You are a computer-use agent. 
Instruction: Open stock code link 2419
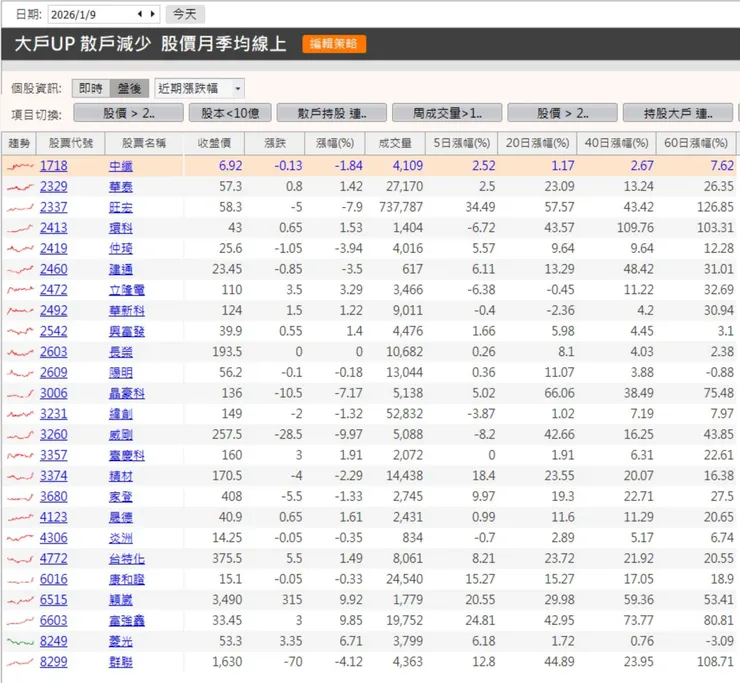(53, 249)
